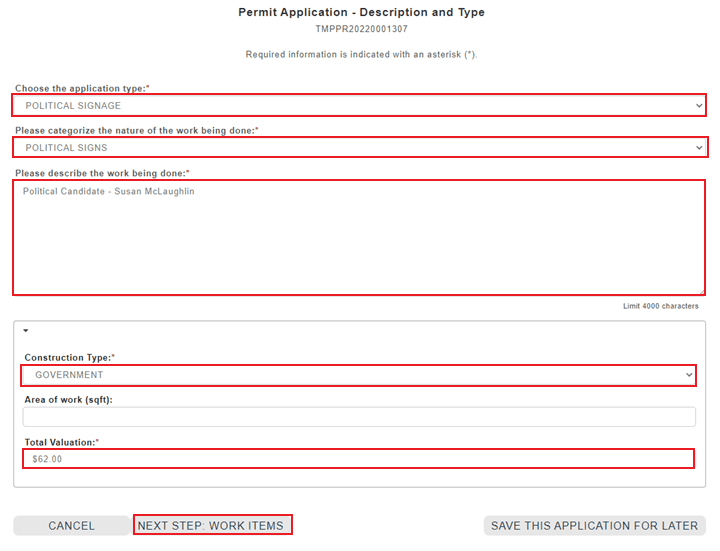Click inside the work description text area
The width and height of the screenshot is (720, 551).
tap(358, 238)
